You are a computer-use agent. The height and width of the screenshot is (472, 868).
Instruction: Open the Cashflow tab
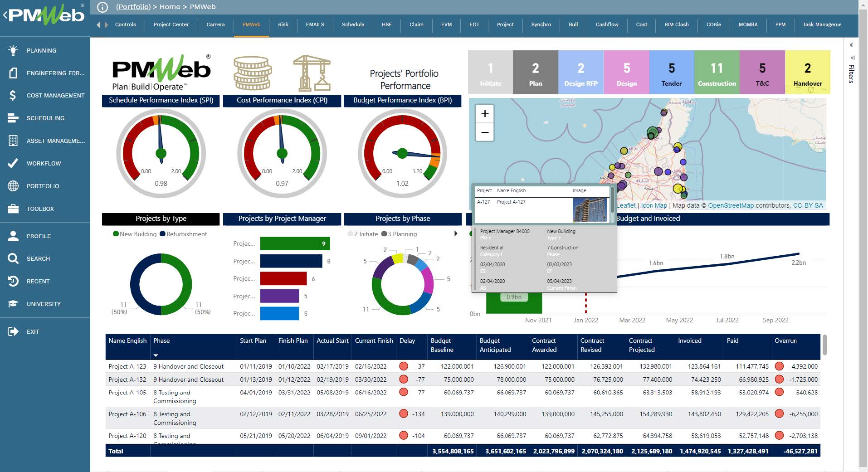point(607,25)
